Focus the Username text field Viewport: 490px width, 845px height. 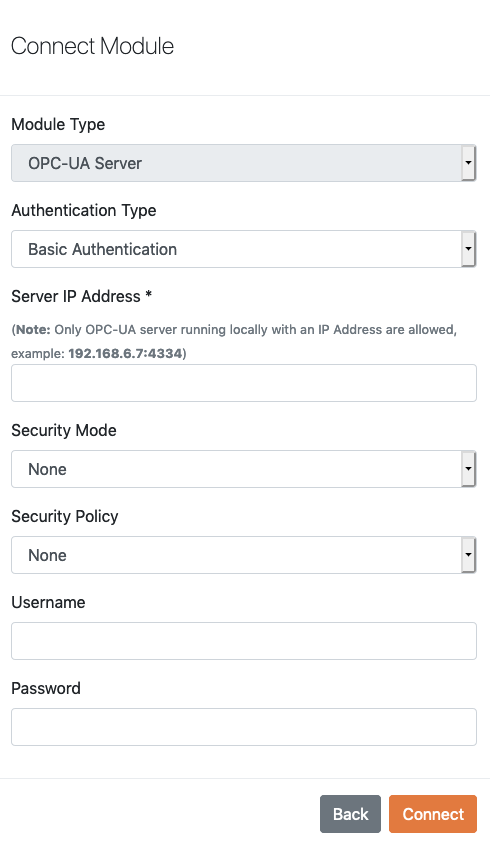[244, 641]
